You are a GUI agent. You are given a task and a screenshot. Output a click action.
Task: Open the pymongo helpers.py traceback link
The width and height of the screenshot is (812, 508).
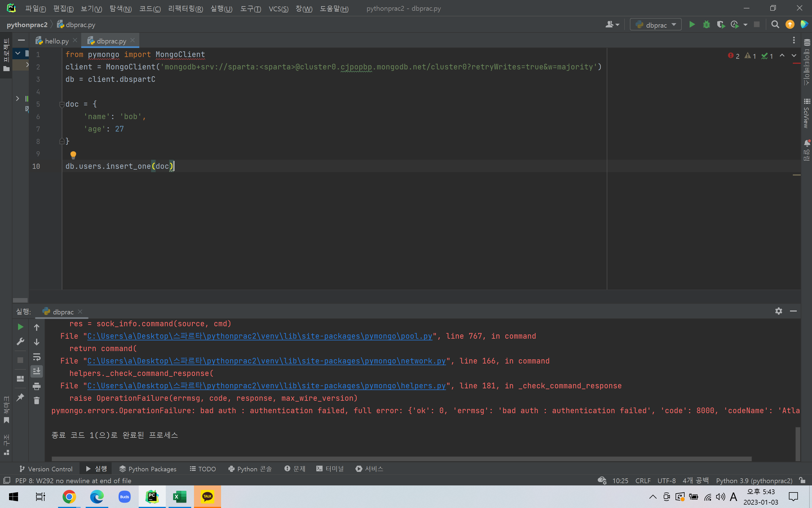266,386
